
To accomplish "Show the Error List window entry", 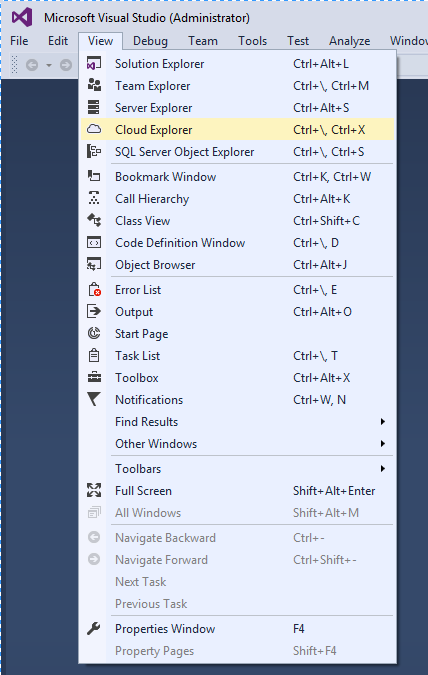I will coord(238,289).
